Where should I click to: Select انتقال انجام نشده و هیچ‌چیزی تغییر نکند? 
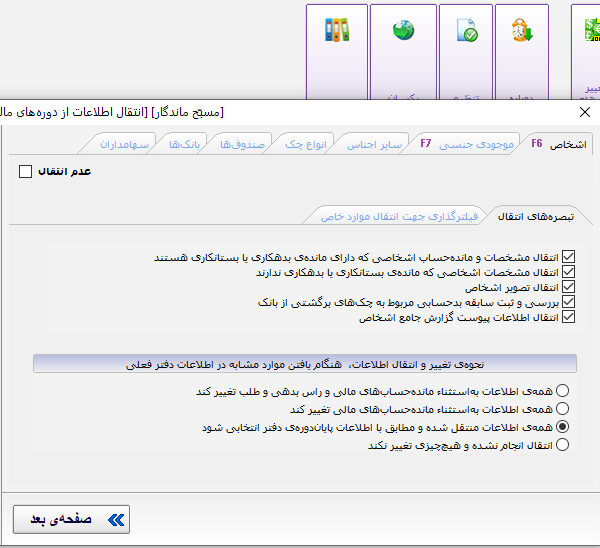click(x=563, y=445)
